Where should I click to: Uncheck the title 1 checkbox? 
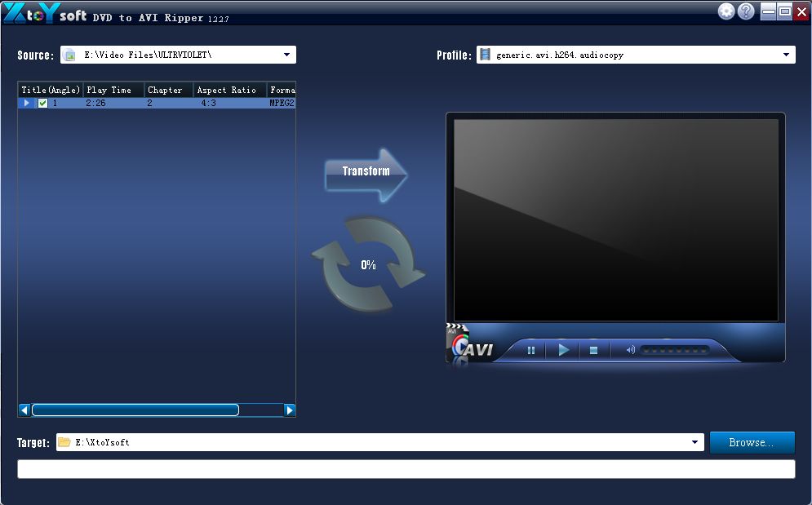tap(43, 103)
